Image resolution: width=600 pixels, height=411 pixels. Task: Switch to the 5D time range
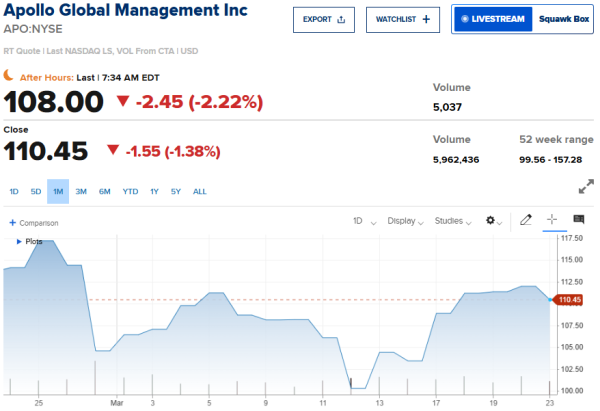tap(36, 191)
